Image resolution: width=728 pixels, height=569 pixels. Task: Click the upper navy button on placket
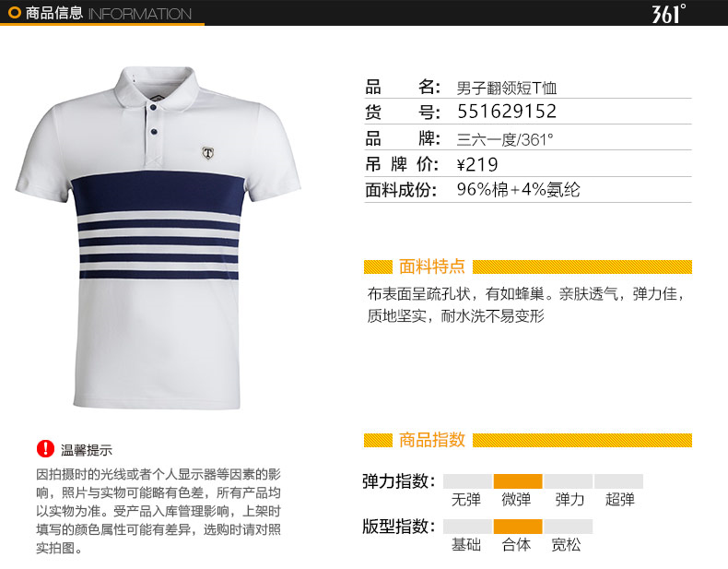point(153,108)
